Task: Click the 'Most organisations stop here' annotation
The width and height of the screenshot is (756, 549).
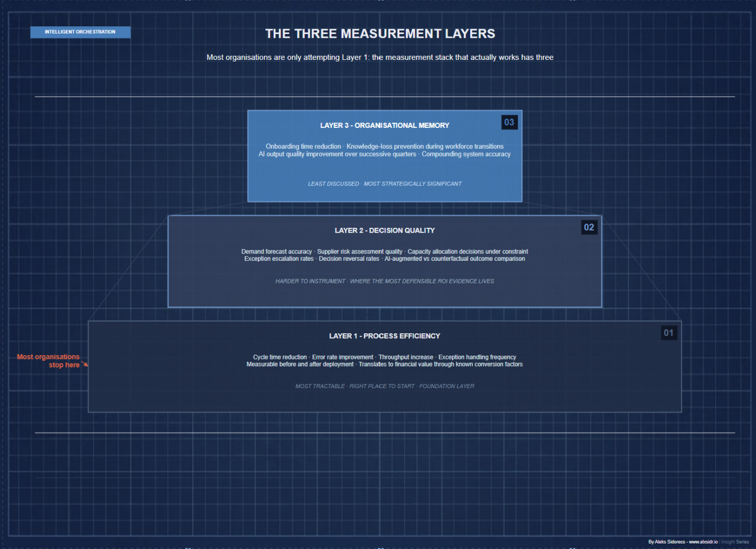Action: [48, 361]
